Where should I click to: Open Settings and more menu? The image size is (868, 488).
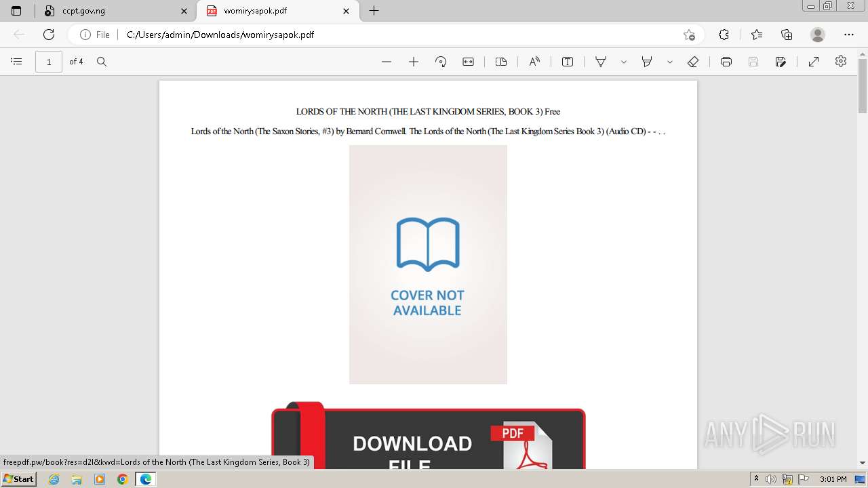click(849, 35)
